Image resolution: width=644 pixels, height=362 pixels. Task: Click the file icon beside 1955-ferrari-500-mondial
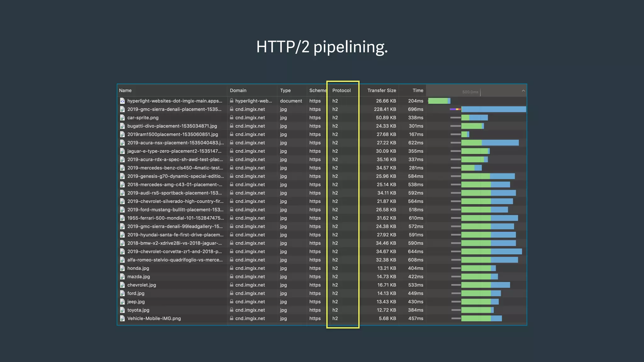122,218
